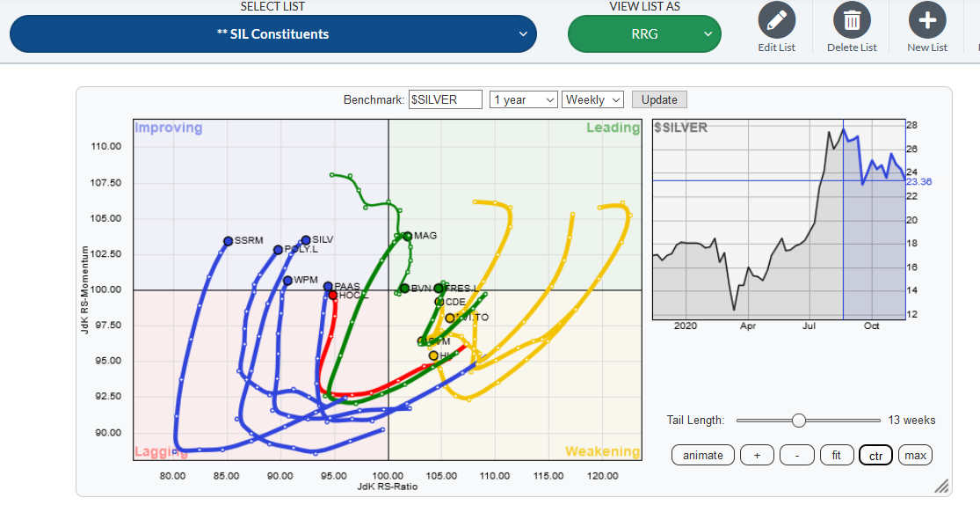Click the 23.36 price value label
Image resolution: width=980 pixels, height=505 pixels.
click(x=919, y=181)
